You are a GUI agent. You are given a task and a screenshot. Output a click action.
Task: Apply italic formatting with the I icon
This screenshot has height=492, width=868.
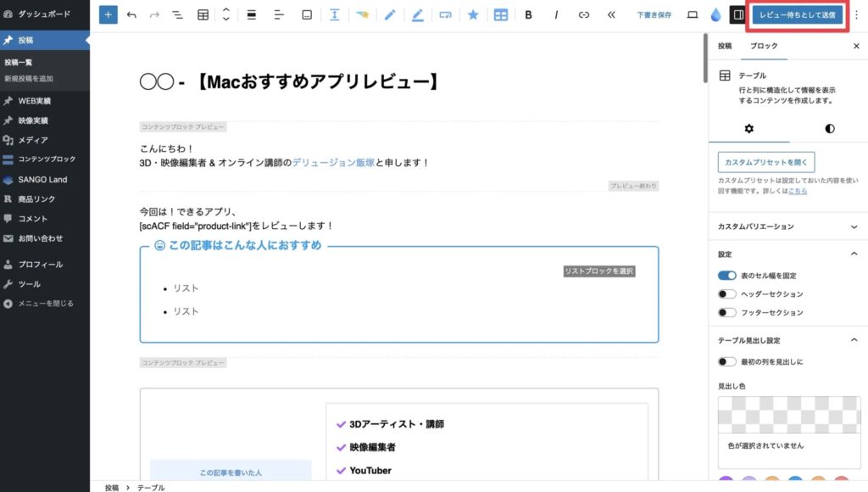pos(556,14)
